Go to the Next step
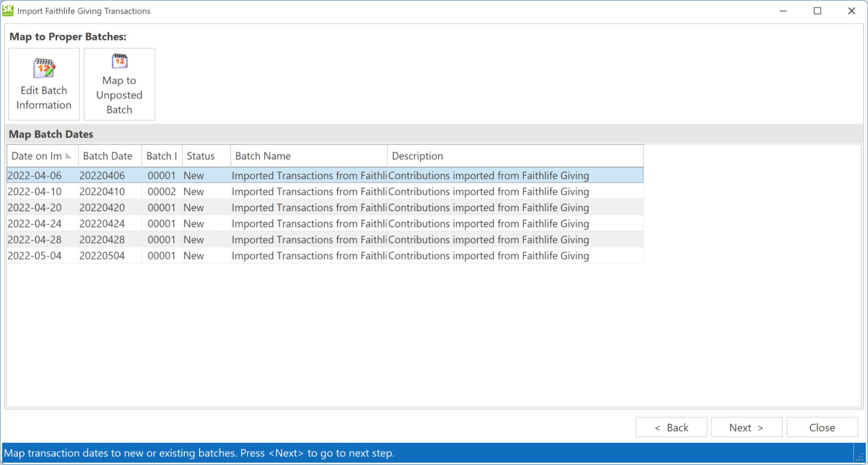 [746, 427]
